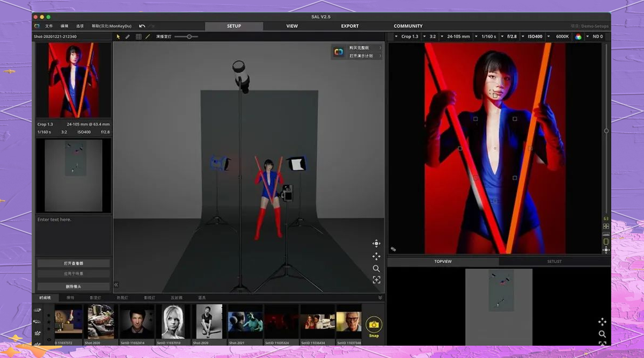
Task: Open the 选项 menu
Action: pos(80,26)
